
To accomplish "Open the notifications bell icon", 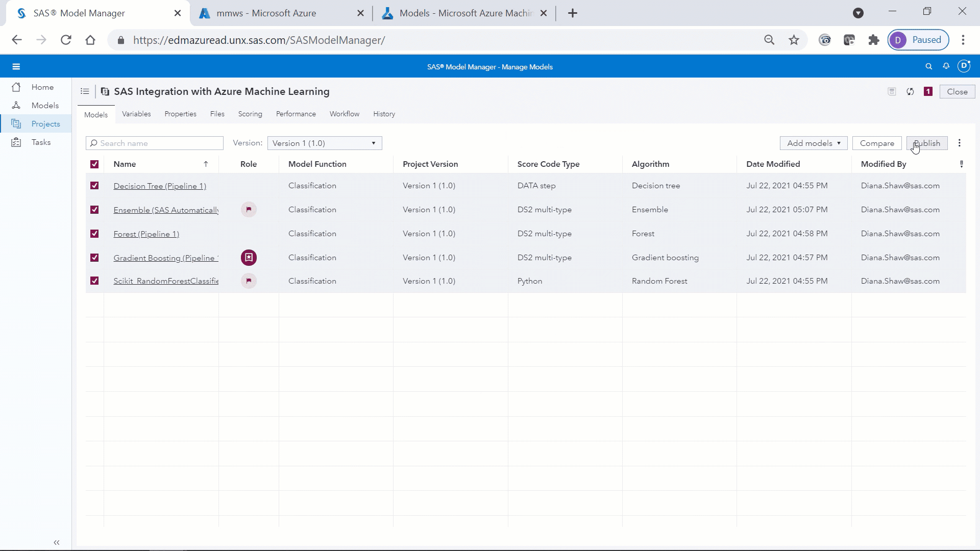I will (x=946, y=66).
